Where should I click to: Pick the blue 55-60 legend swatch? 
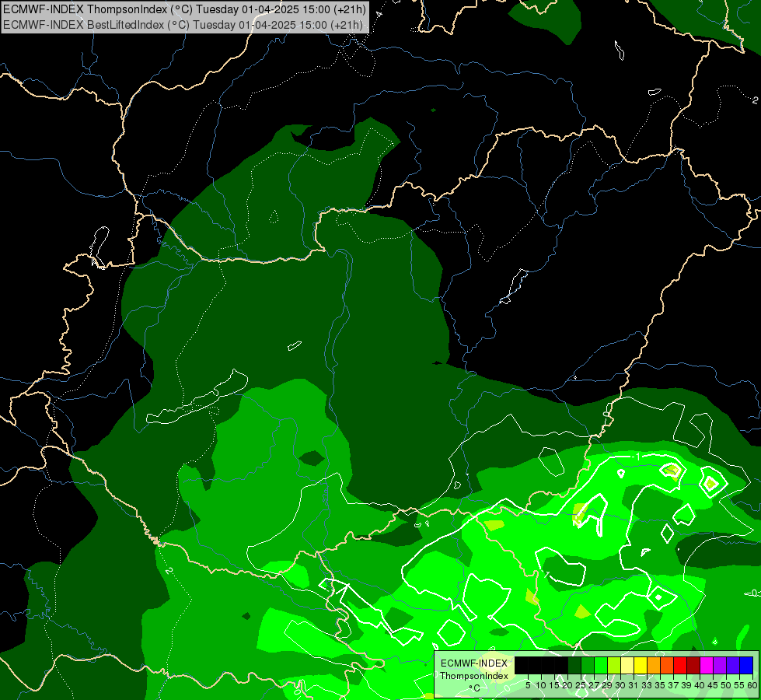[746, 666]
